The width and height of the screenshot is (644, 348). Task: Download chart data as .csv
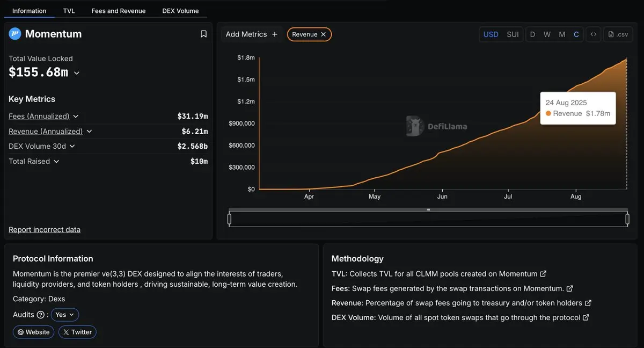click(618, 34)
